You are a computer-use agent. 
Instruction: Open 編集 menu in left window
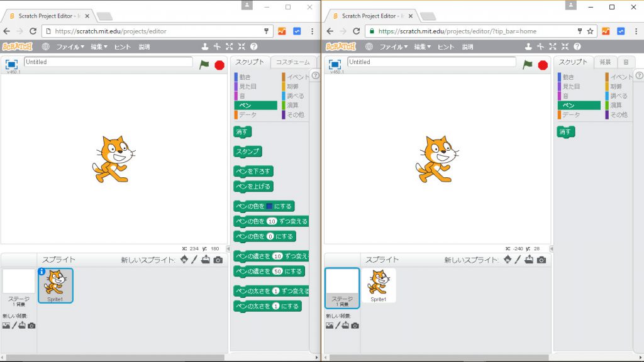pos(99,47)
